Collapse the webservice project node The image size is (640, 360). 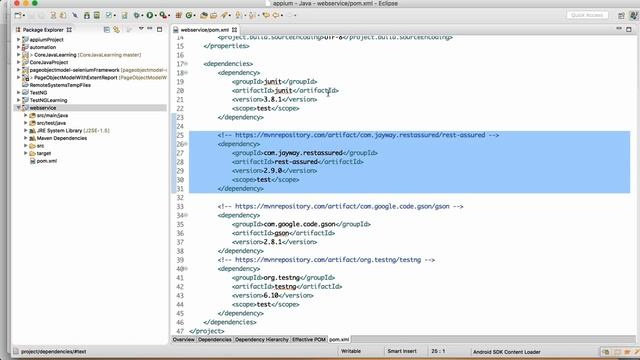(18, 108)
